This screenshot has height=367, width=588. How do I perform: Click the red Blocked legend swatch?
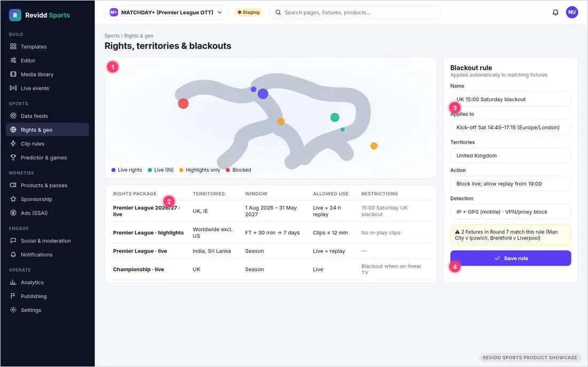pos(228,170)
